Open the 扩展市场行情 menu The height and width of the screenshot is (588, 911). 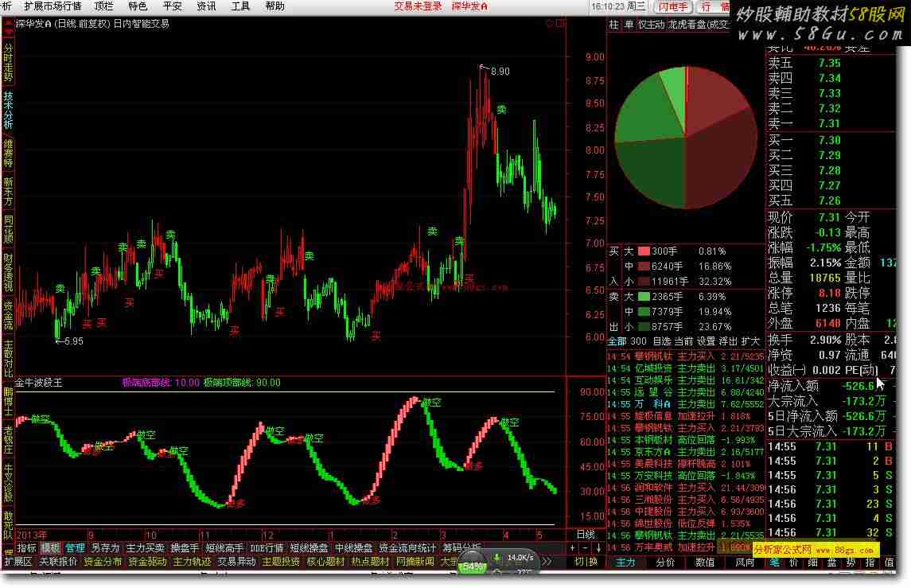click(53, 6)
